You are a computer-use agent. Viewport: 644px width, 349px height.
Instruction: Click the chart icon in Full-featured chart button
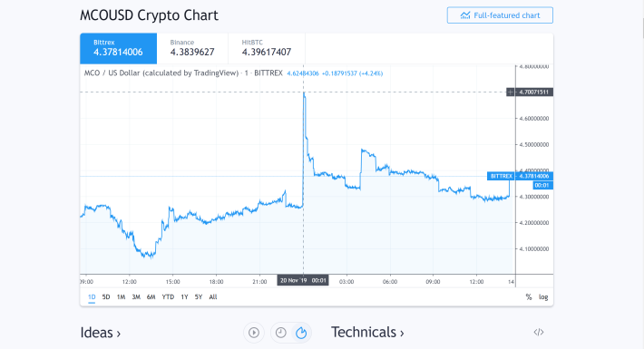click(465, 15)
